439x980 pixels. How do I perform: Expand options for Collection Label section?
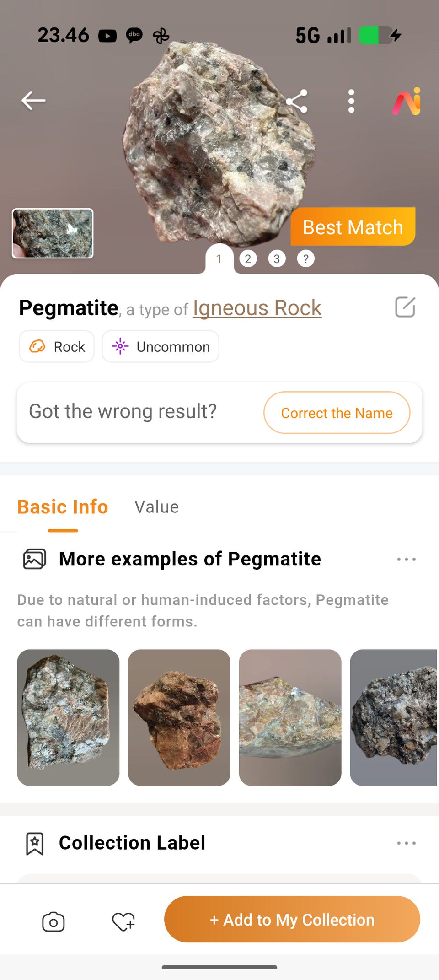[x=406, y=843]
